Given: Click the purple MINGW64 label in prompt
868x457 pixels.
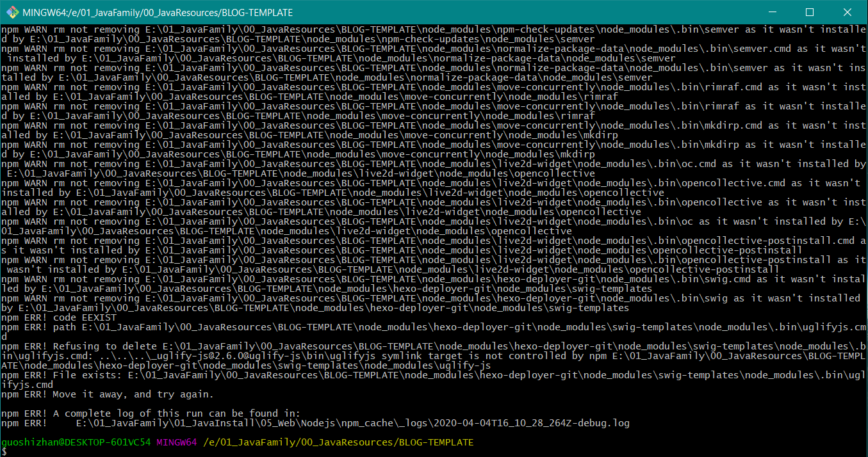Looking at the screenshot, I should pos(177,442).
